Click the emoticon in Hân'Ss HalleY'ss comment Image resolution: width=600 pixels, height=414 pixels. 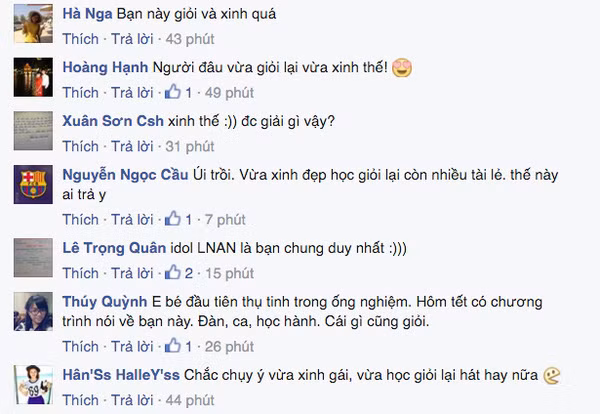point(552,375)
